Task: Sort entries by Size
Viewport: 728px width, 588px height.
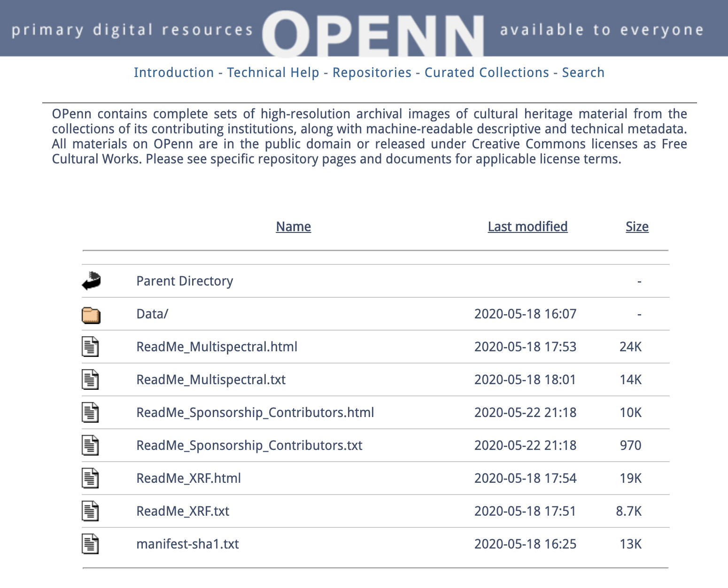Action: click(636, 227)
